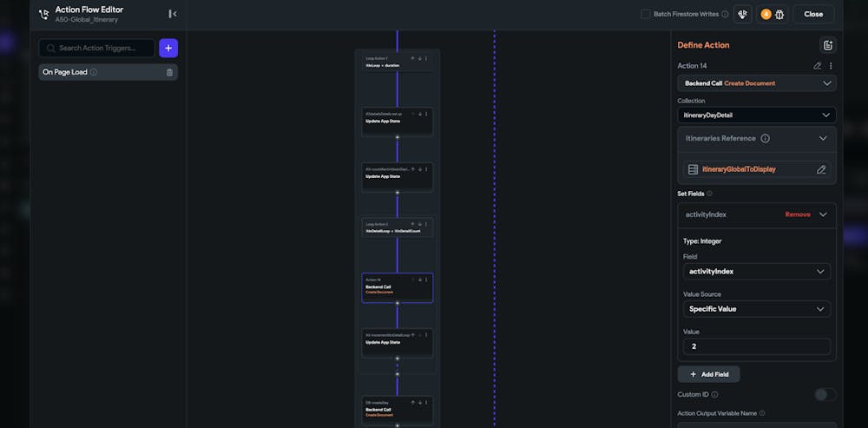Open Action 14 node three-dot menu in flow
The image size is (868, 428).
[x=425, y=280]
